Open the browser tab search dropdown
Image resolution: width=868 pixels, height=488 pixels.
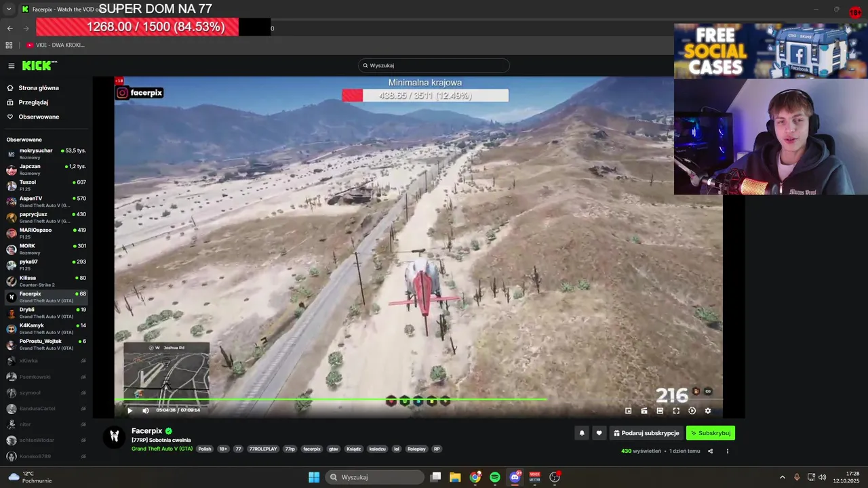9,9
